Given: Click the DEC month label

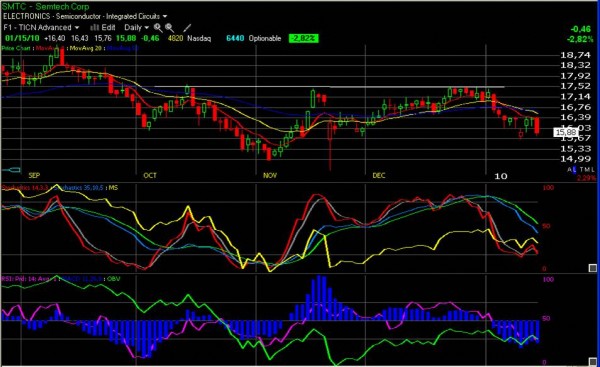Looking at the screenshot, I should point(379,176).
